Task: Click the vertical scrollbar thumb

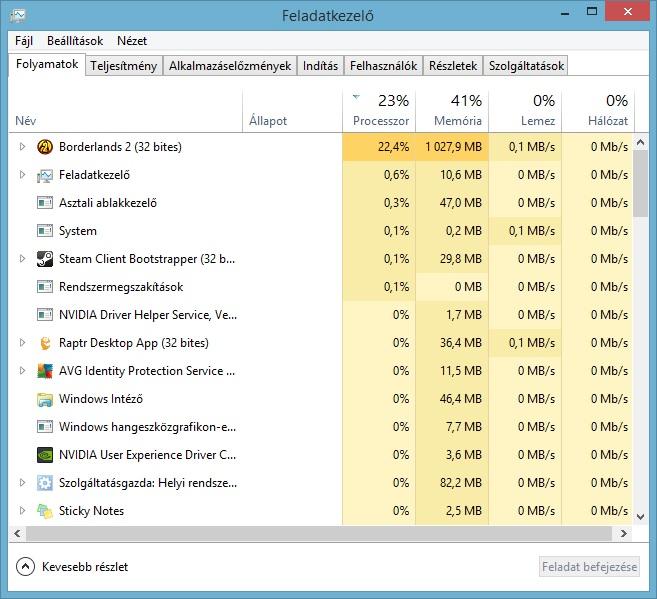Action: [640, 184]
